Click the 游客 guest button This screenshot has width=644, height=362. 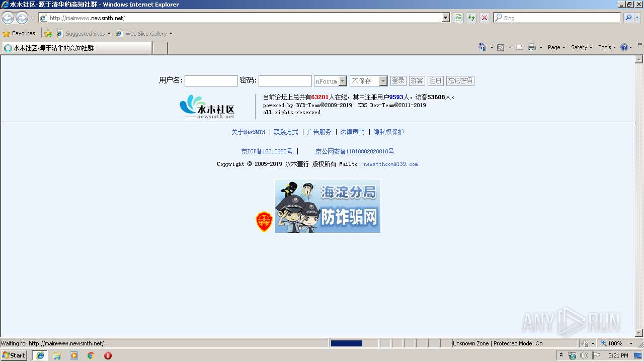coord(417,81)
